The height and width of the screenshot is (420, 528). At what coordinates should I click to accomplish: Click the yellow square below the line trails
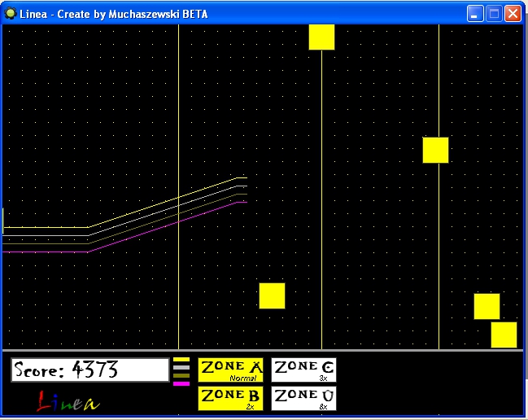[272, 295]
